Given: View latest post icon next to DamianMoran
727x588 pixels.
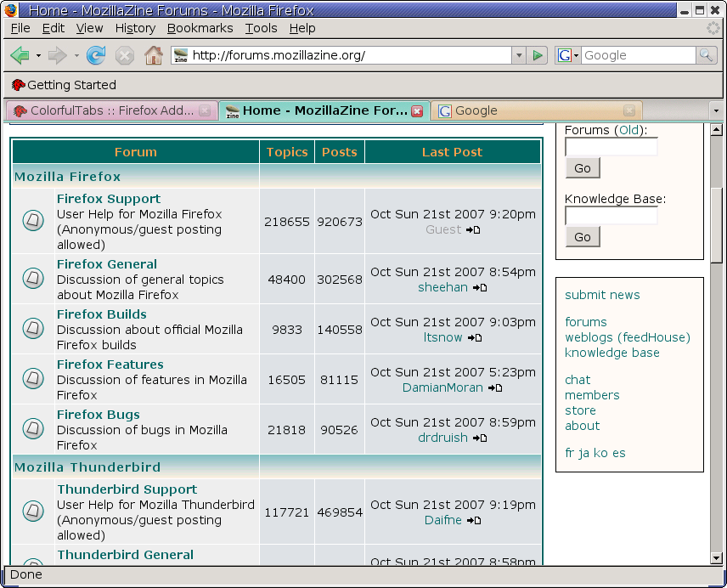Looking at the screenshot, I should click(x=495, y=388).
